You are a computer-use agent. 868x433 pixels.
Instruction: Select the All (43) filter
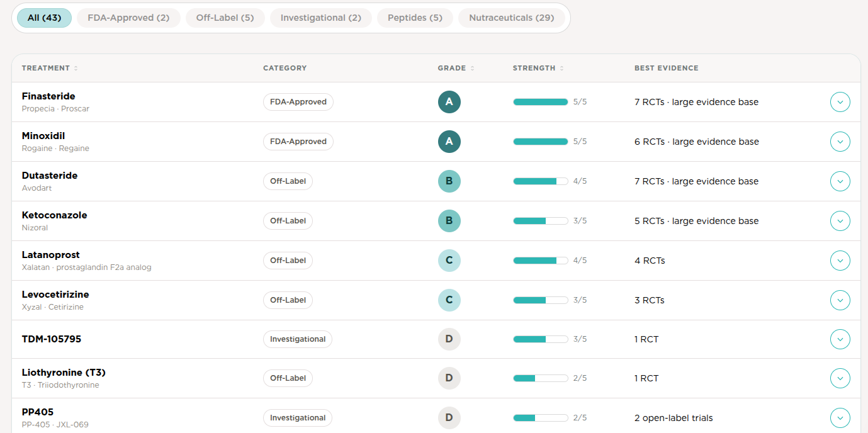[44, 18]
